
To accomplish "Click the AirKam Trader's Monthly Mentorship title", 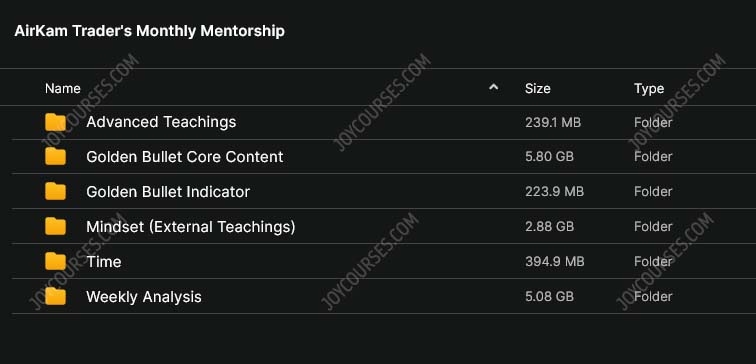I will tap(149, 31).
